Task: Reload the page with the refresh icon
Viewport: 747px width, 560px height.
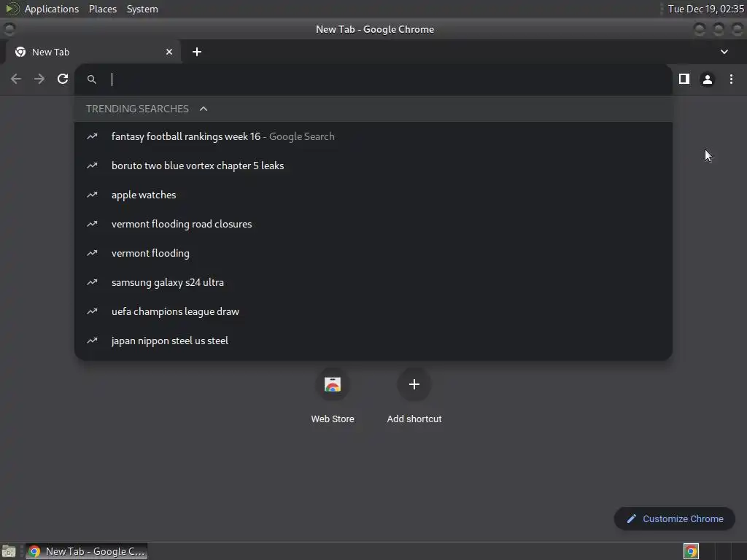Action: (x=63, y=79)
